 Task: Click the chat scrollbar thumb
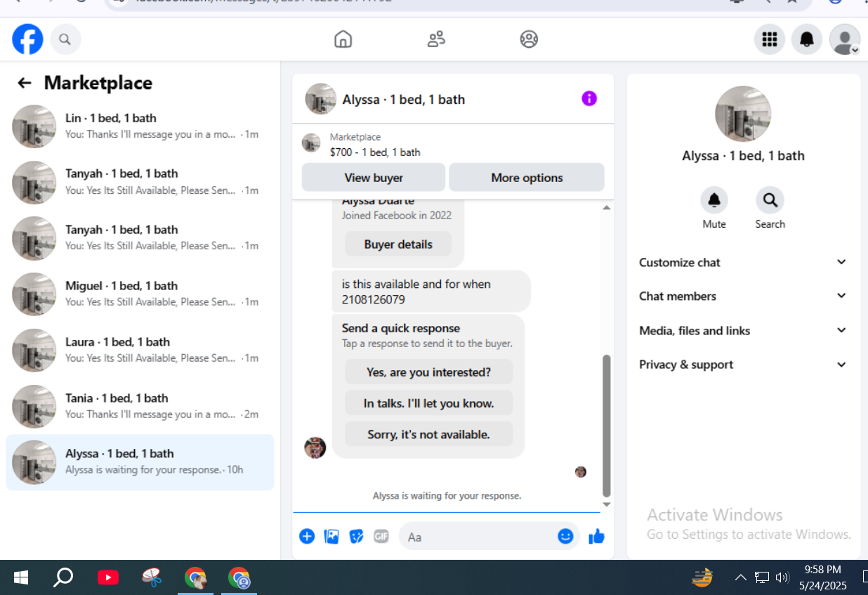607,426
